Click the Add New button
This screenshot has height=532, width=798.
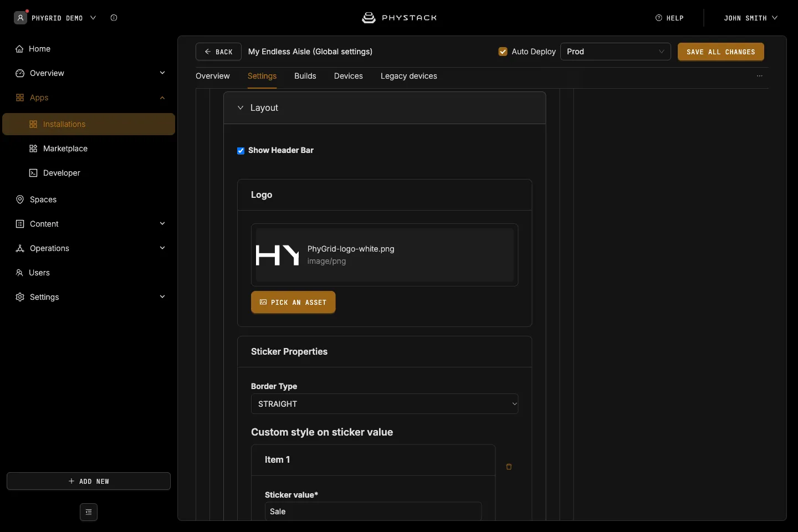[x=89, y=481]
